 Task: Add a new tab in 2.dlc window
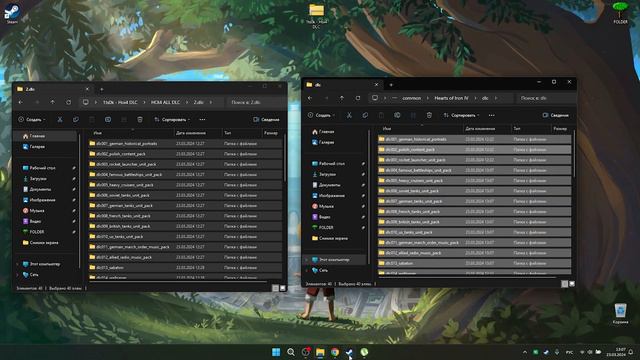(102, 89)
